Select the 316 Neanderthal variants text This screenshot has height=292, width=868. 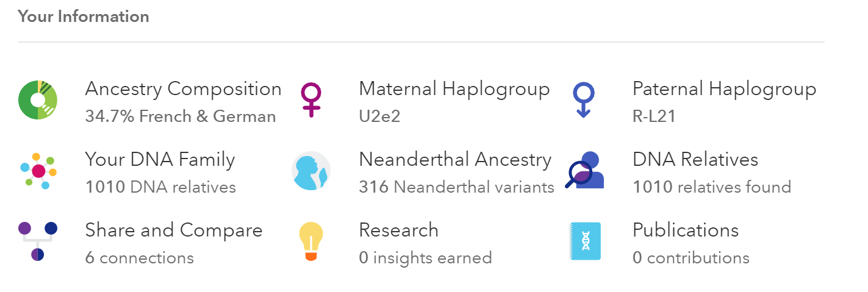[x=456, y=187]
